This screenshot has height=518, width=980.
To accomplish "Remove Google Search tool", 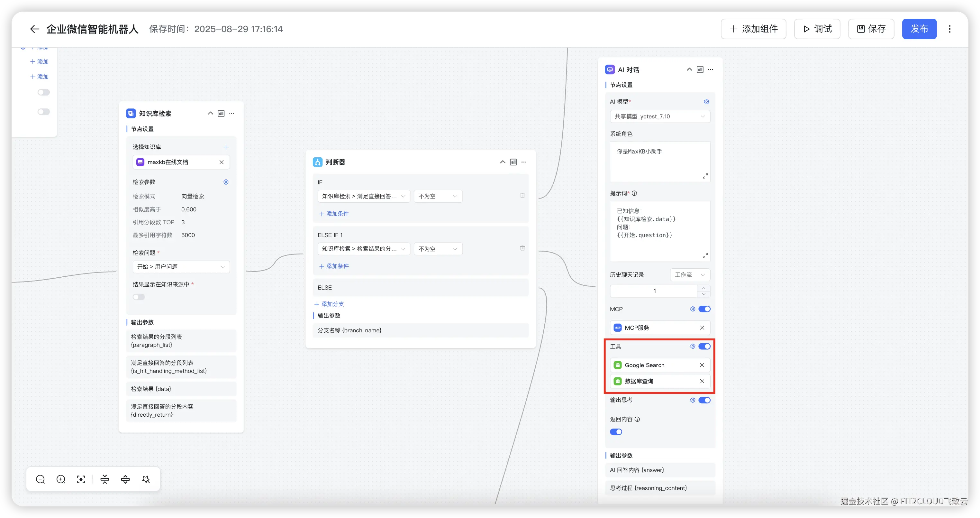I will [702, 365].
